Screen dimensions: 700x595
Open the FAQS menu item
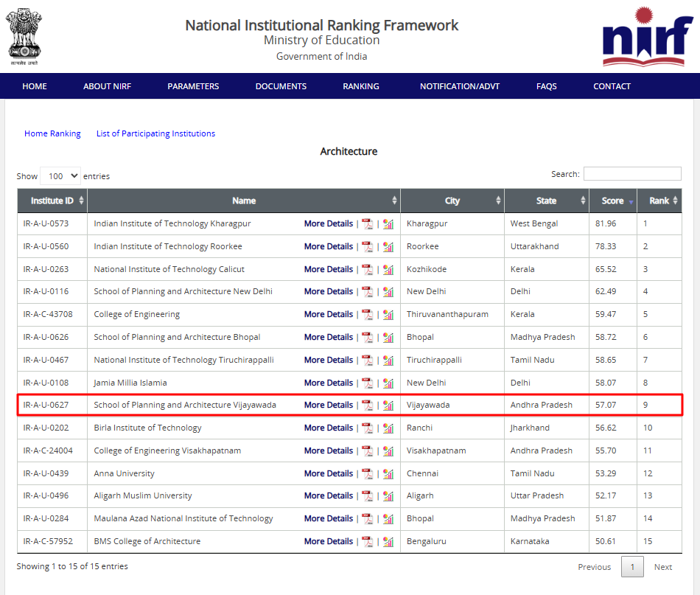(x=547, y=86)
